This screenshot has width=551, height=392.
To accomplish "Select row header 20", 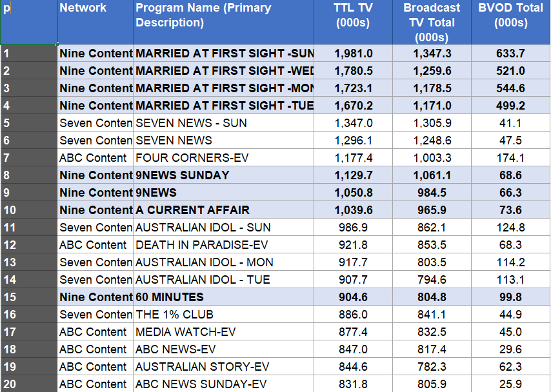I will [28, 384].
